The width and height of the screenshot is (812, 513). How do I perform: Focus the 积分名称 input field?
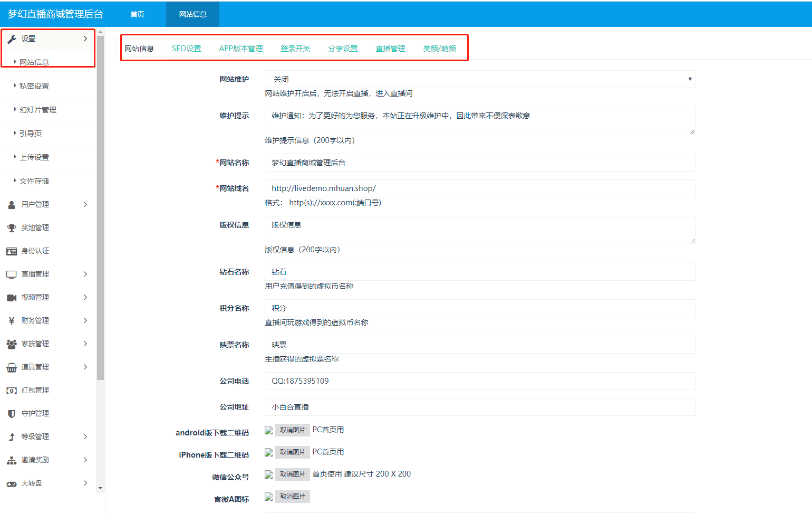(480, 308)
